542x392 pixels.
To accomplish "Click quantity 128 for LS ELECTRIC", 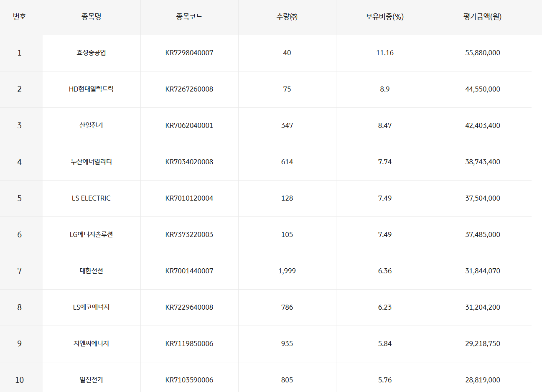I will [287, 198].
